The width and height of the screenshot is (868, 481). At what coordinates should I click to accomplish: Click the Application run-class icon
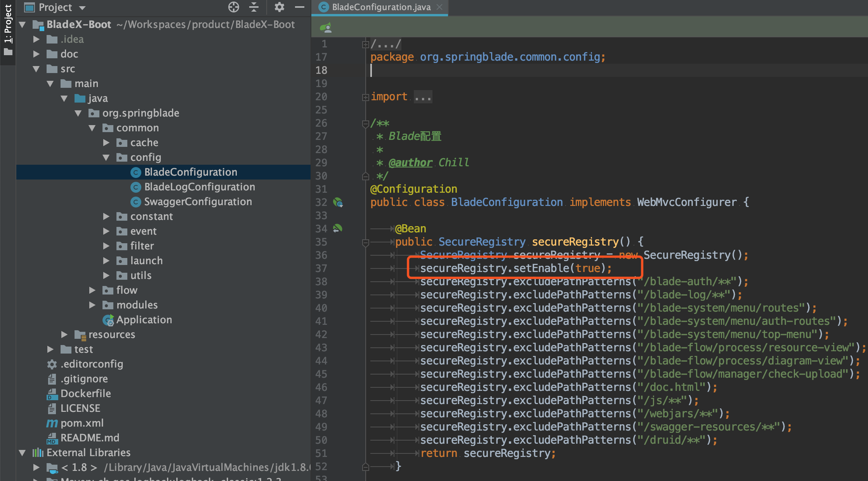coord(108,320)
